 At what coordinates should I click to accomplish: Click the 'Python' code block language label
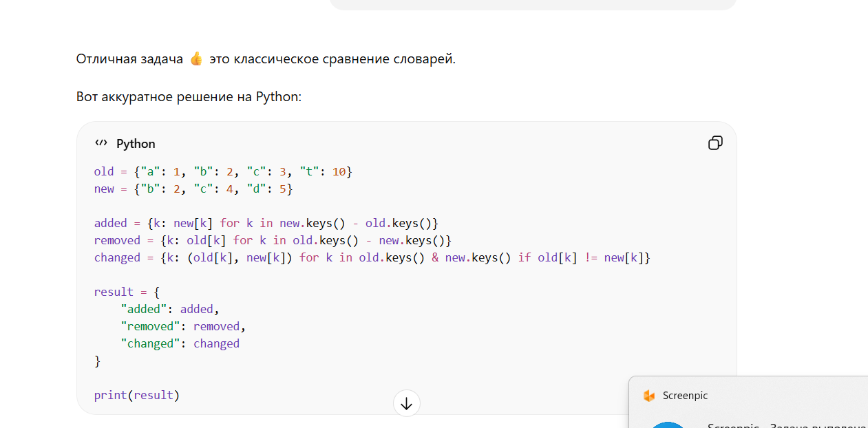pos(136,144)
